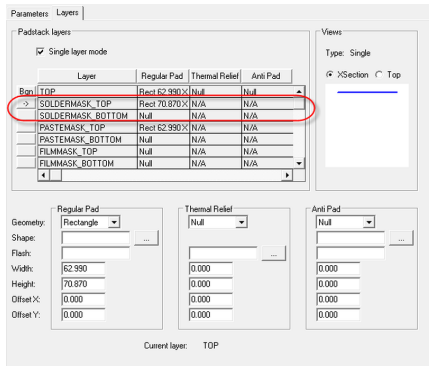Select the Top view radio button

379,74
